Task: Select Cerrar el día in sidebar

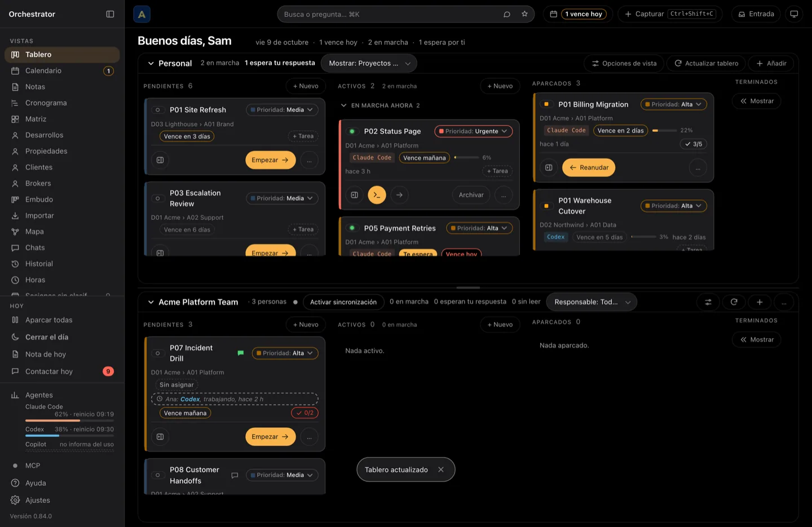Action: point(62,337)
